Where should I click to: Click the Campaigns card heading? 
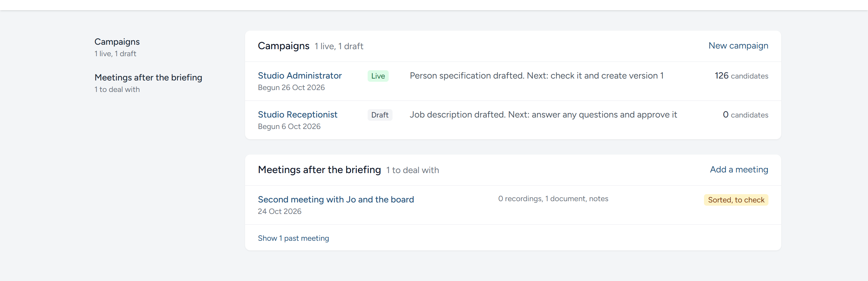coord(283,46)
